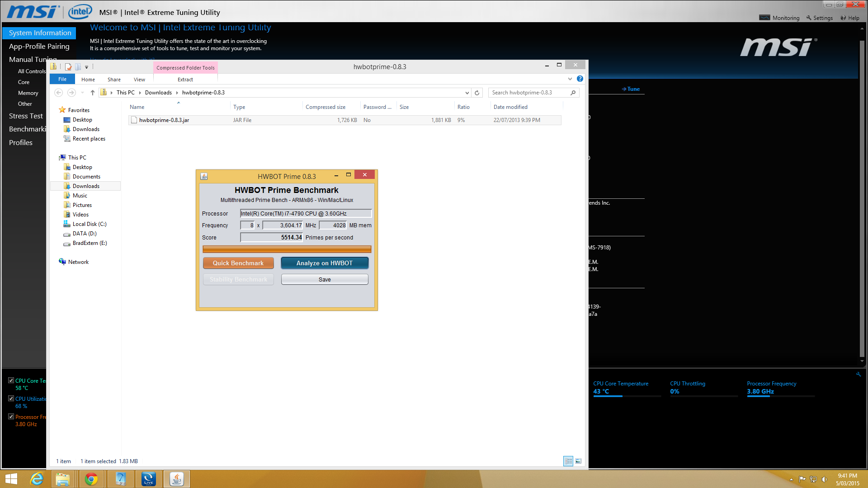Open Documents under This PC
The height and width of the screenshot is (488, 868).
coord(86,177)
